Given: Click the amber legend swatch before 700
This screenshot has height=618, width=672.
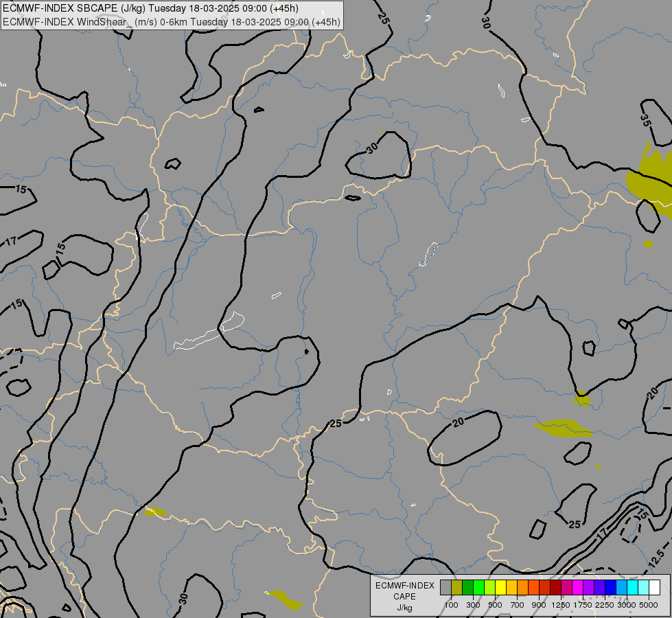Looking at the screenshot, I should click(511, 587).
